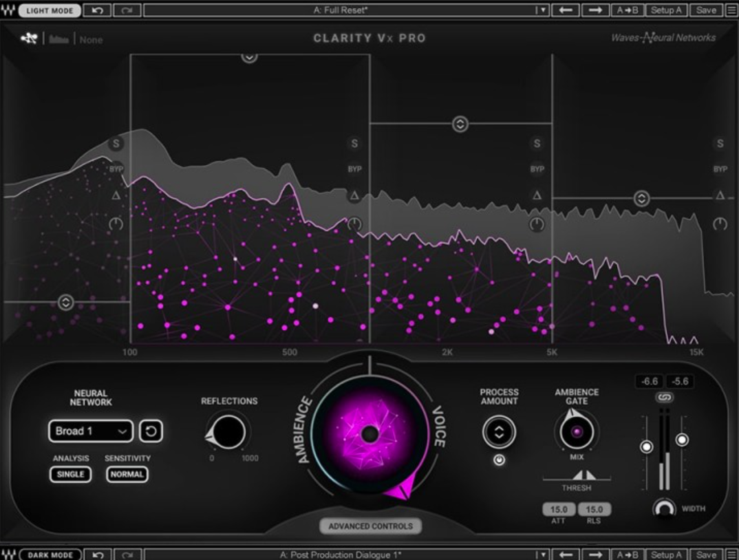Viewport: 739px width, 560px height.
Task: Copy A to B in bottom toolbar
Action: [x=628, y=554]
